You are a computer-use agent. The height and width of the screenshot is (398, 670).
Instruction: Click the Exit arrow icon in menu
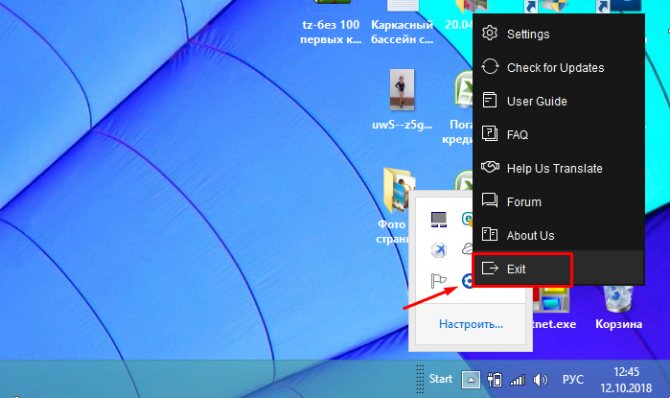(x=490, y=268)
